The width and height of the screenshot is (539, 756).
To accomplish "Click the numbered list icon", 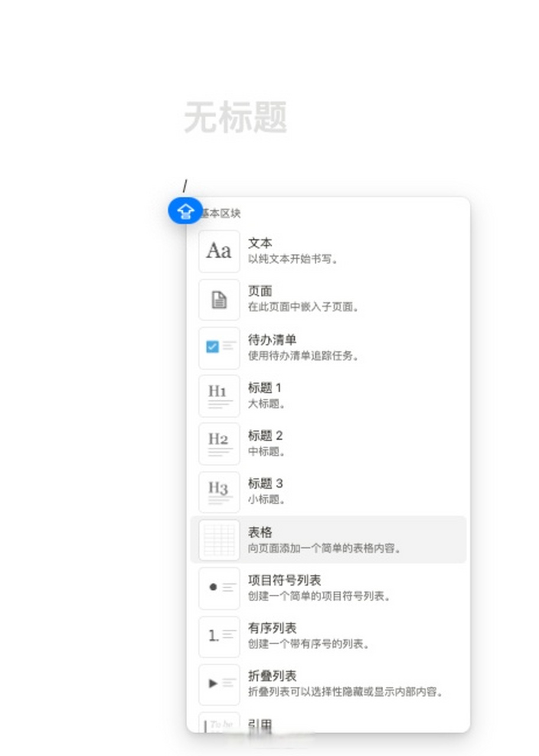I will 219,636.
